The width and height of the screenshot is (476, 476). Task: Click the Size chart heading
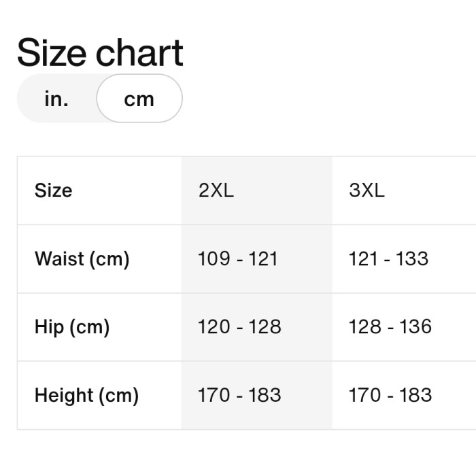100,52
